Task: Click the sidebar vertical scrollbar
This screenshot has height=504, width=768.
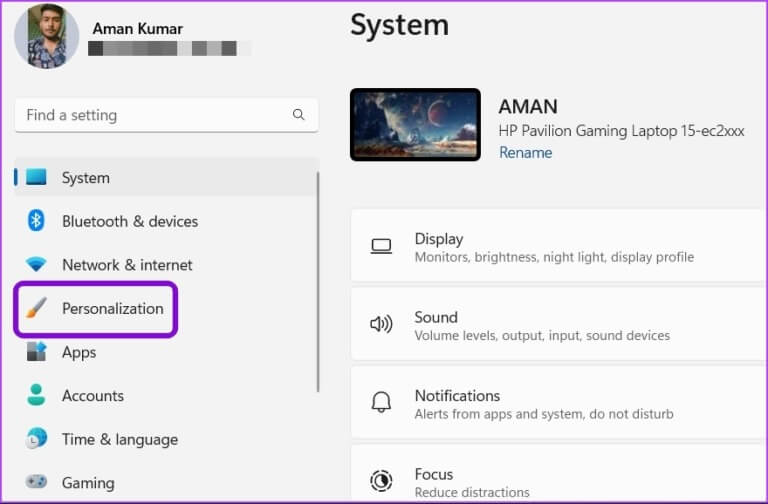Action: 318,282
